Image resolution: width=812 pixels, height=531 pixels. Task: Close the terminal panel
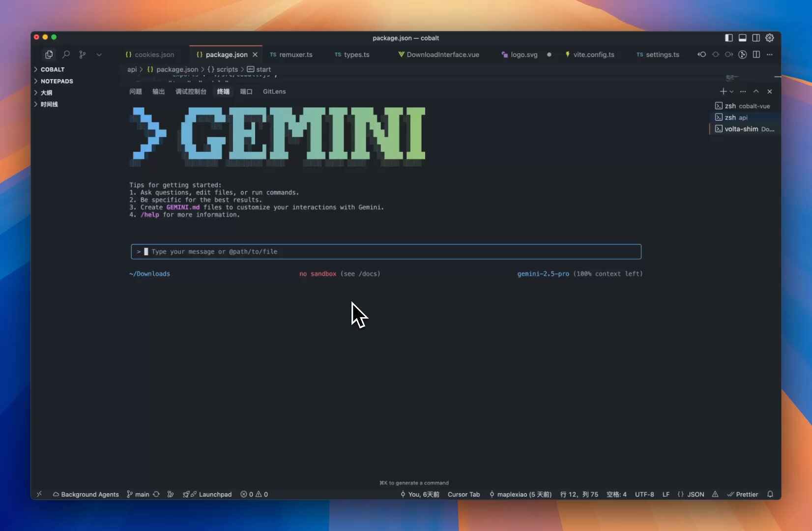770,91
